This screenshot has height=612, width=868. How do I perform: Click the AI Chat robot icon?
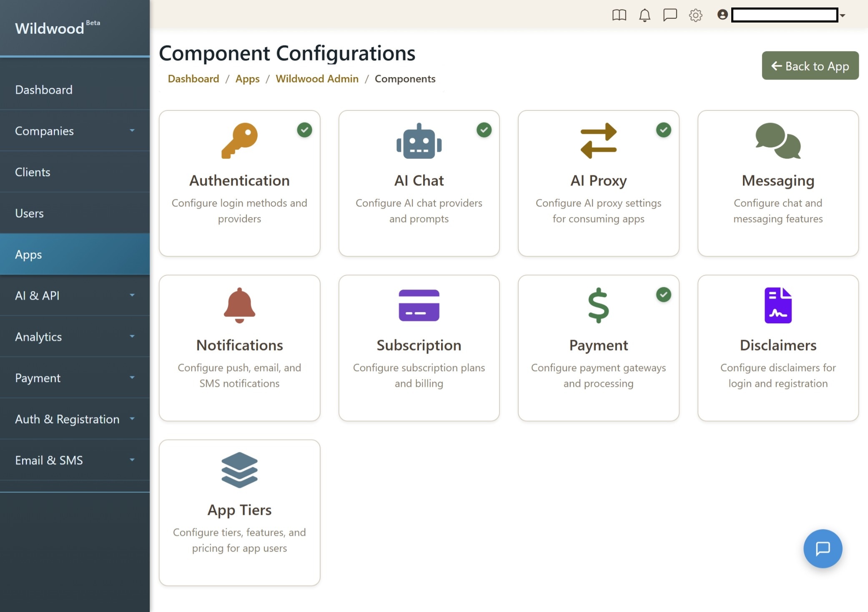tap(419, 142)
